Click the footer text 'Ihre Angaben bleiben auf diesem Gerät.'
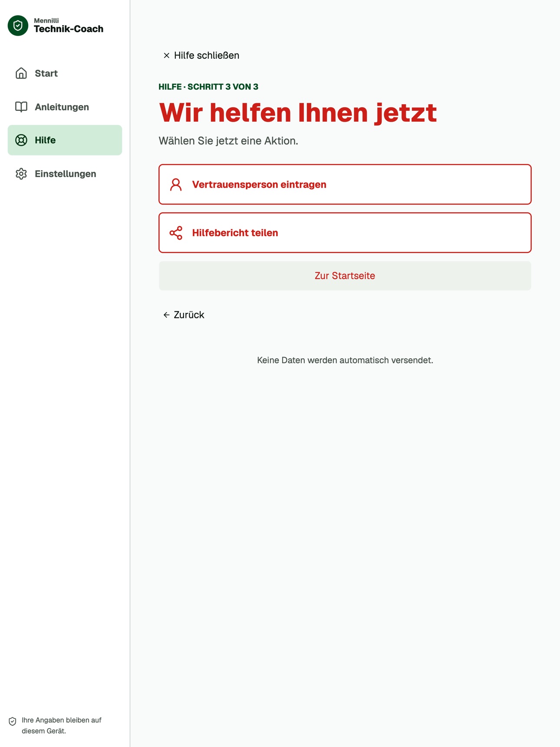 click(62, 726)
